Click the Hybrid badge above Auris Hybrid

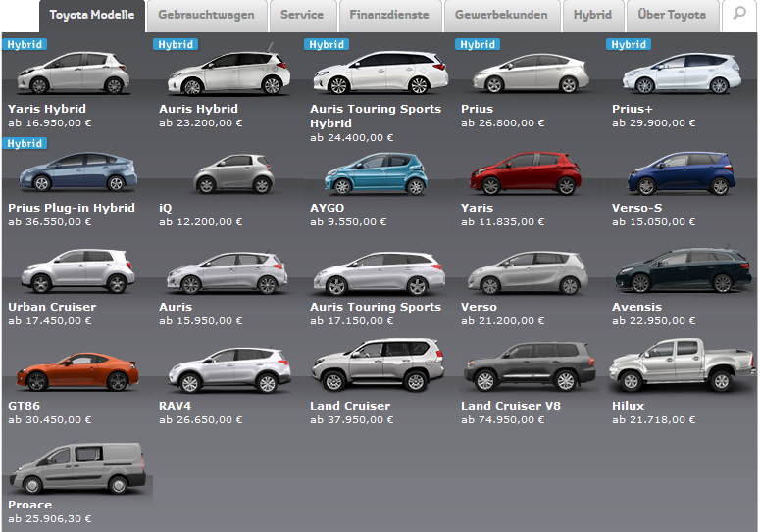click(x=176, y=44)
